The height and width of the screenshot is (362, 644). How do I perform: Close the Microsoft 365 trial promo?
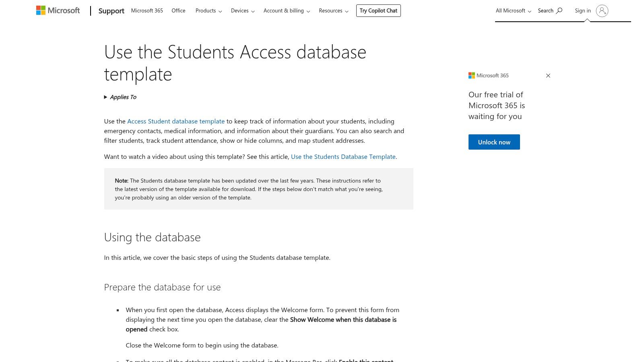point(548,76)
